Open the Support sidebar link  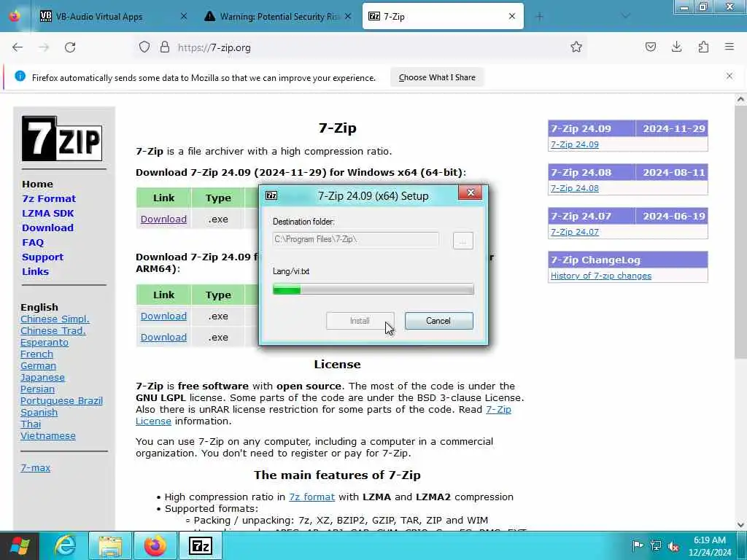[42, 257]
